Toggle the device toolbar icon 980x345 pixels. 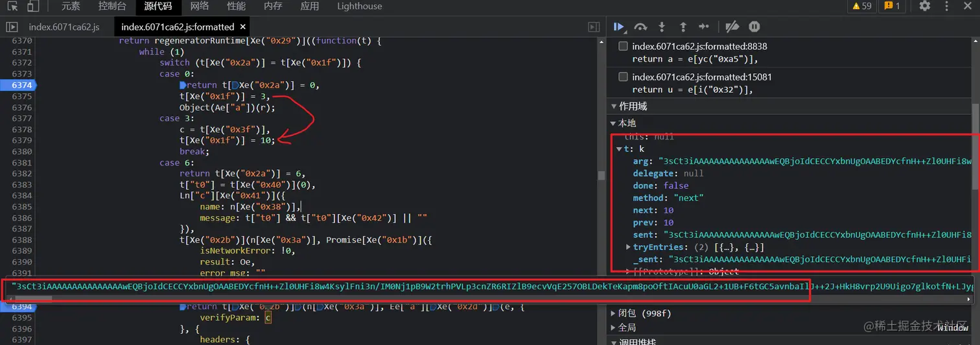pyautogui.click(x=32, y=6)
